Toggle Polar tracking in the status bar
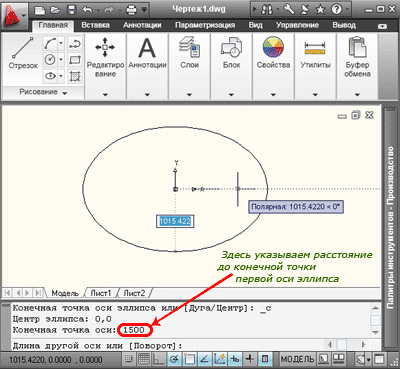Image resolution: width=400 pixels, height=369 pixels. point(174,359)
